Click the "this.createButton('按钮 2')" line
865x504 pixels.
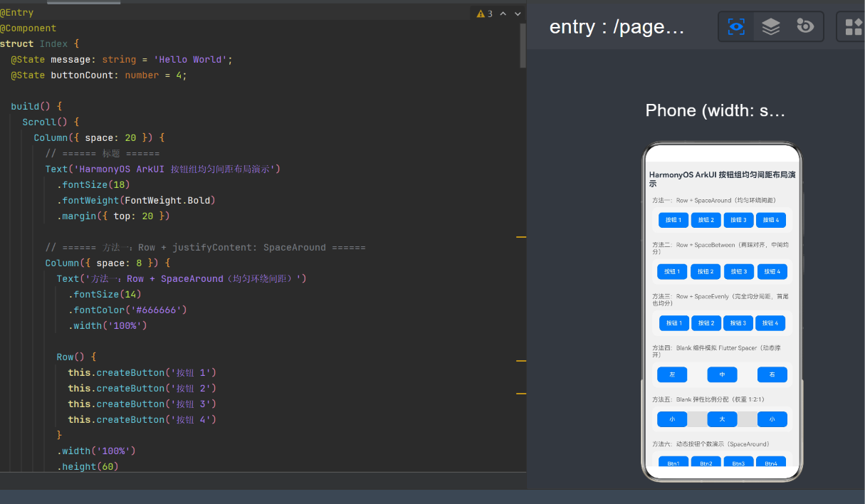(142, 388)
